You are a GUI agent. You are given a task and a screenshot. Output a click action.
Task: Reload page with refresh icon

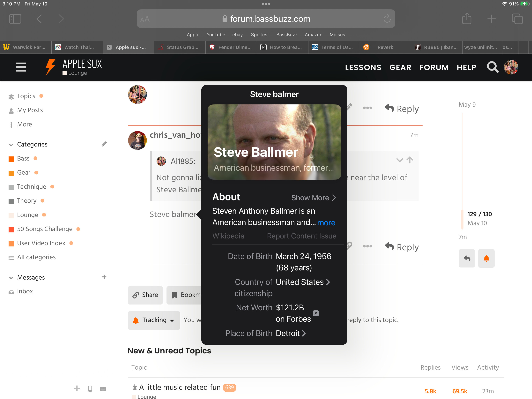(x=387, y=19)
